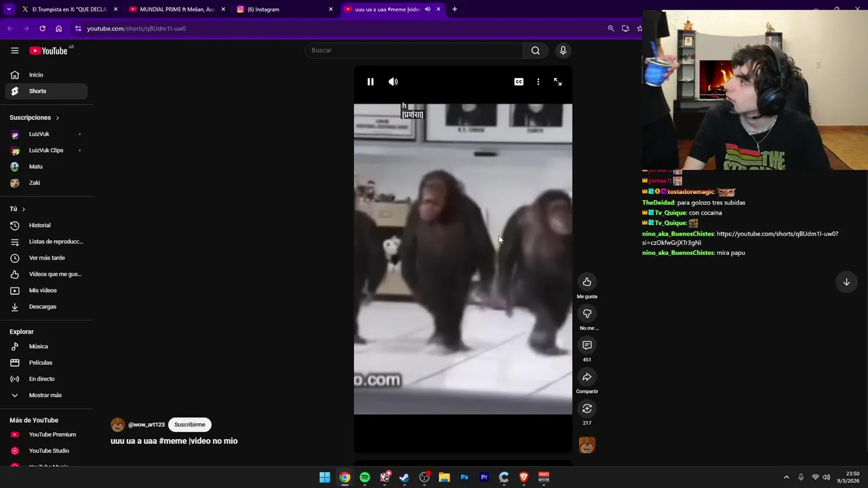This screenshot has width=868, height=488.
Task: Open Música under Explorar
Action: (x=46, y=346)
